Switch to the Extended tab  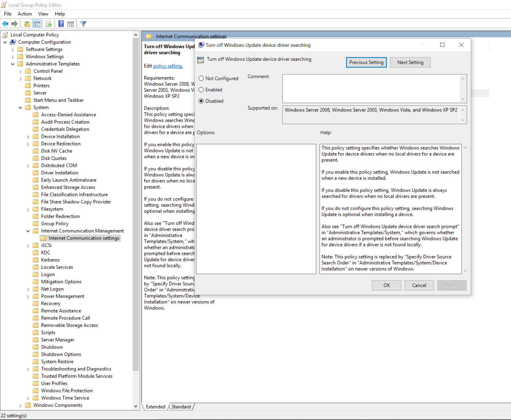click(x=156, y=407)
